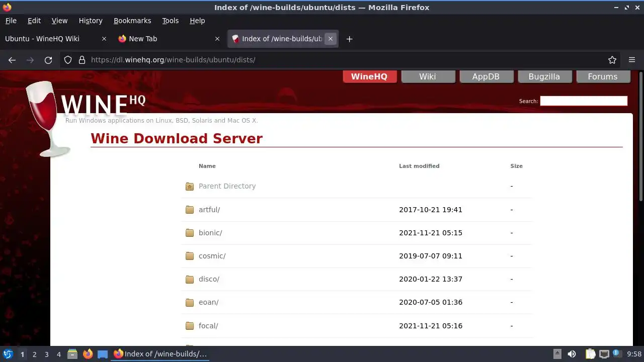Sort listing by Size column header
644x362 pixels.
516,166
